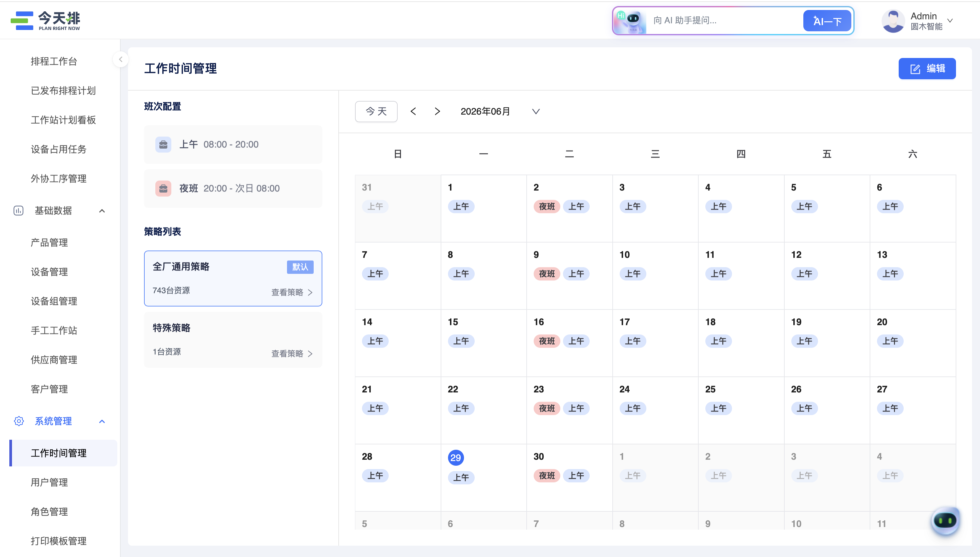This screenshot has width=980, height=557.
Task: Open 设备占用任务 in the sidebar
Action: 59,149
